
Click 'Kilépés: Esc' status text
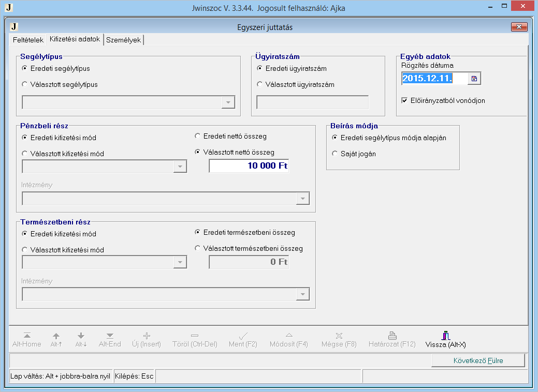[x=134, y=376]
